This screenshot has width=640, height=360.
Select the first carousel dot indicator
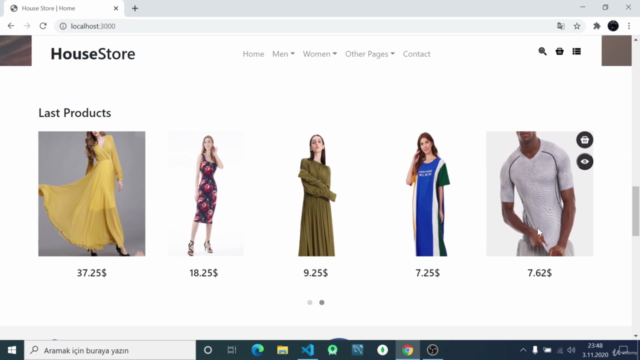pos(310,302)
